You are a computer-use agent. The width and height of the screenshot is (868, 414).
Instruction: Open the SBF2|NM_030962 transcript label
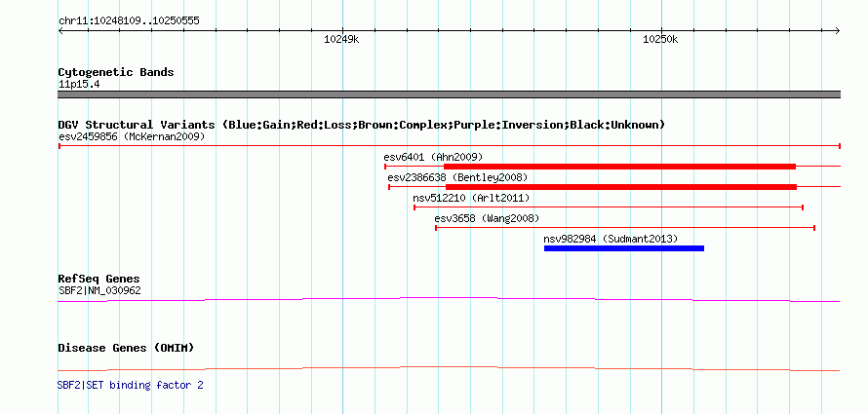pos(99,290)
